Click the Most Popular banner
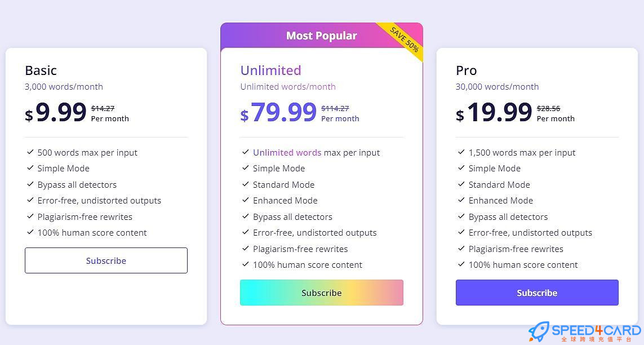The image size is (644, 345). coord(322,36)
